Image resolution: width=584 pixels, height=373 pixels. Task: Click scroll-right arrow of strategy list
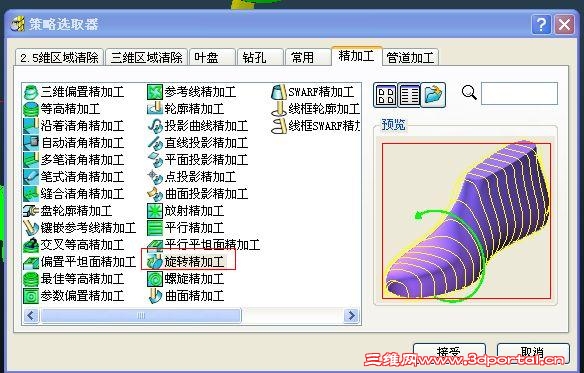click(351, 316)
